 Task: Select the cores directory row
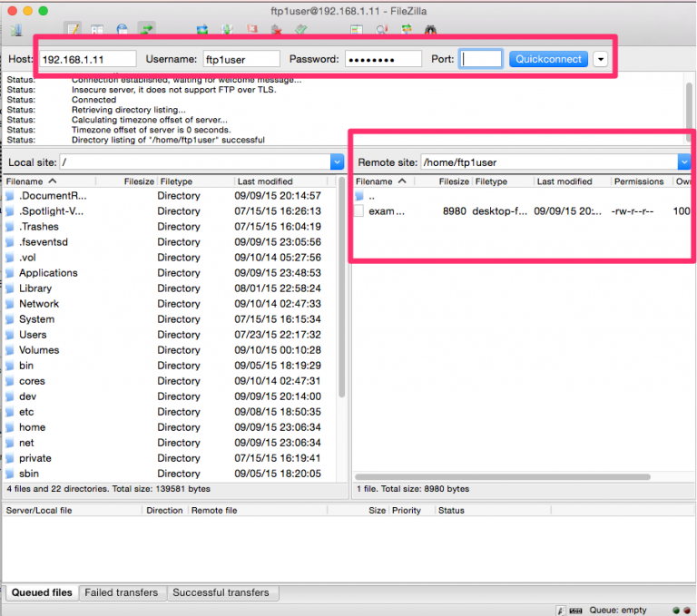(171, 381)
